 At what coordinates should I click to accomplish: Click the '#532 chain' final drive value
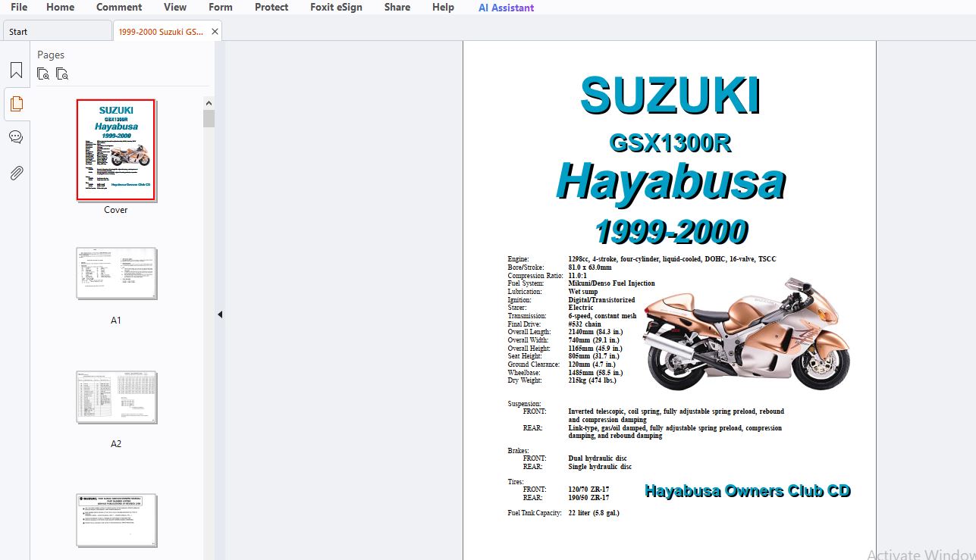pos(585,324)
